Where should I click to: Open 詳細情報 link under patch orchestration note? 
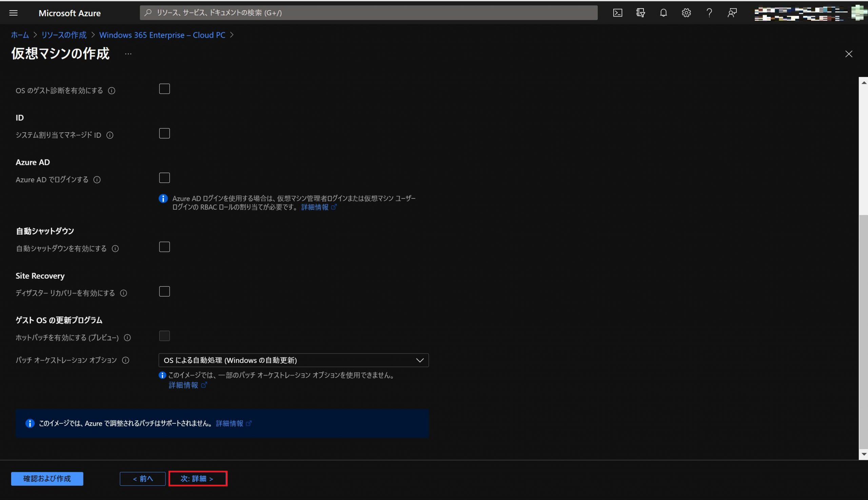(x=188, y=385)
